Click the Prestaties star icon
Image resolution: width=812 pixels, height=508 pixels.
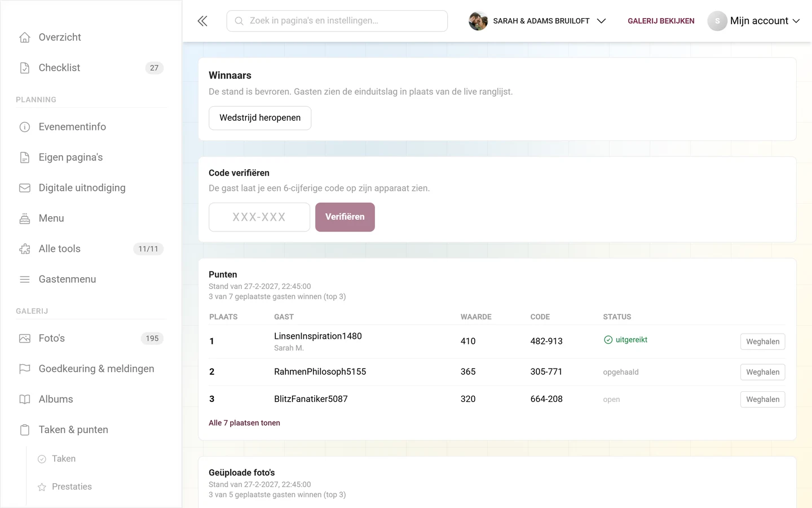click(42, 487)
